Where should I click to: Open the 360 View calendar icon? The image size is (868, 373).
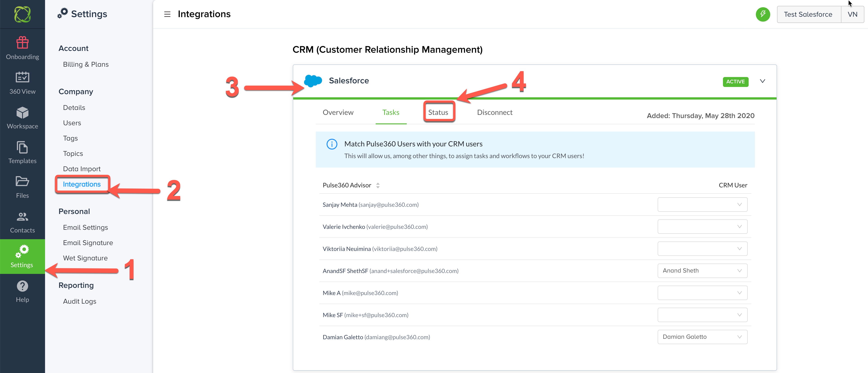pos(22,77)
